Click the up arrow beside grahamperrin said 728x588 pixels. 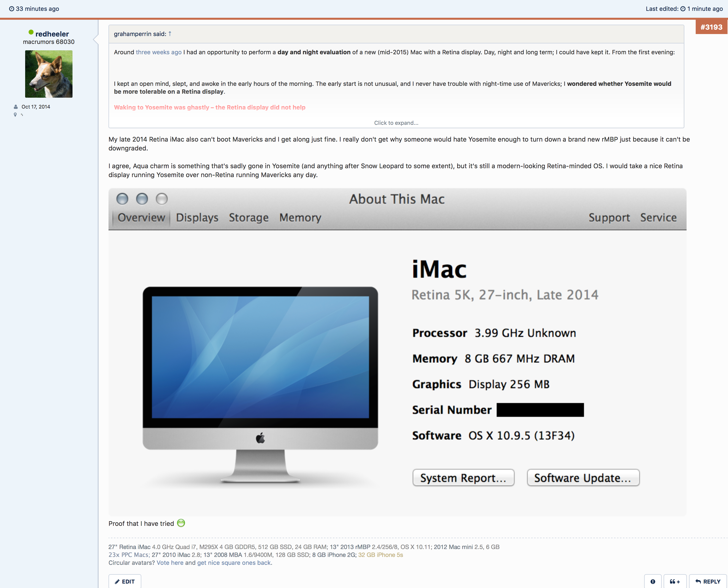170,34
